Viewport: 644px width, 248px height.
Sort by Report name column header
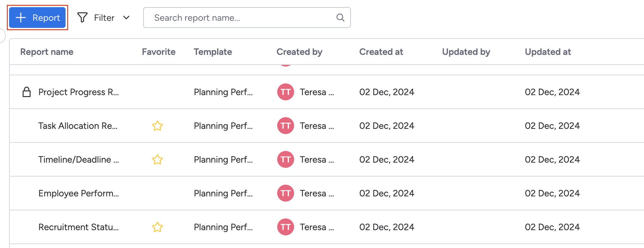click(47, 52)
